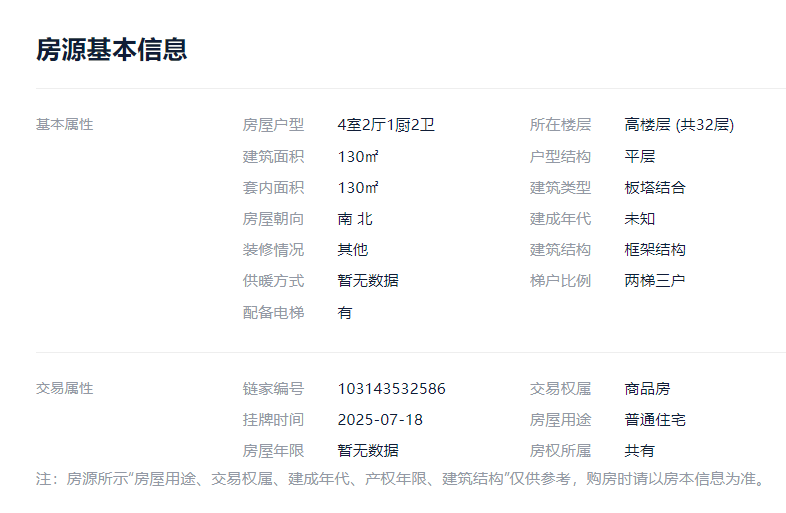This screenshot has width=786, height=513.
Task: Click the 高楼层 (共32层) floor value
Action: click(679, 125)
